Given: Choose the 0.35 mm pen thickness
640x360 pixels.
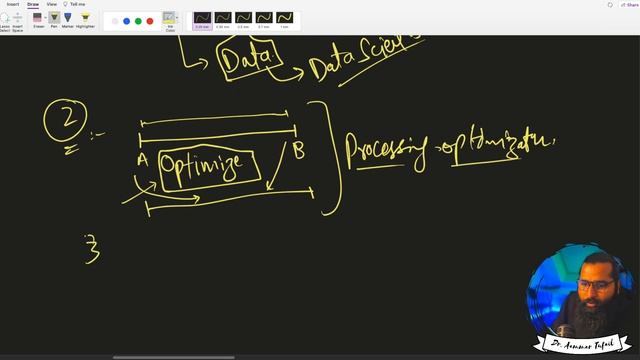Looking at the screenshot, I should [x=223, y=20].
